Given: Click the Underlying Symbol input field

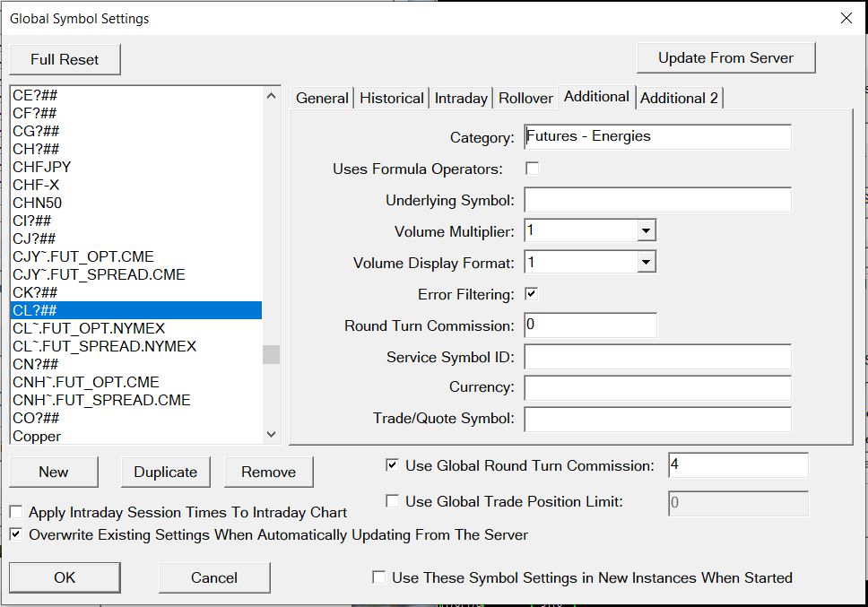Looking at the screenshot, I should coord(657,200).
